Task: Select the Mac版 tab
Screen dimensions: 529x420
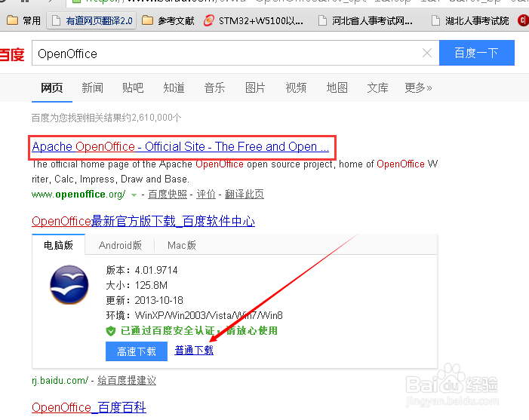Action: [182, 245]
